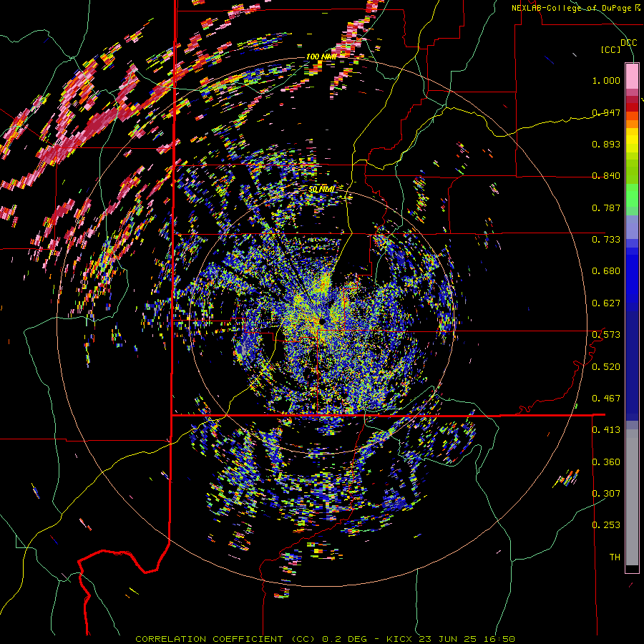Screen dimensions: 644x644
Task: Click the 0.893 scale value
Action: pos(606,144)
